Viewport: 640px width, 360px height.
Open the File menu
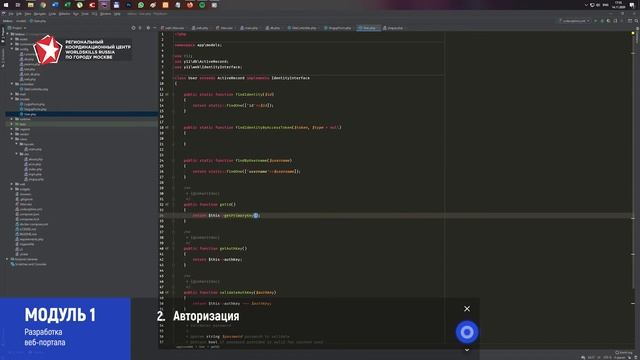11,14
